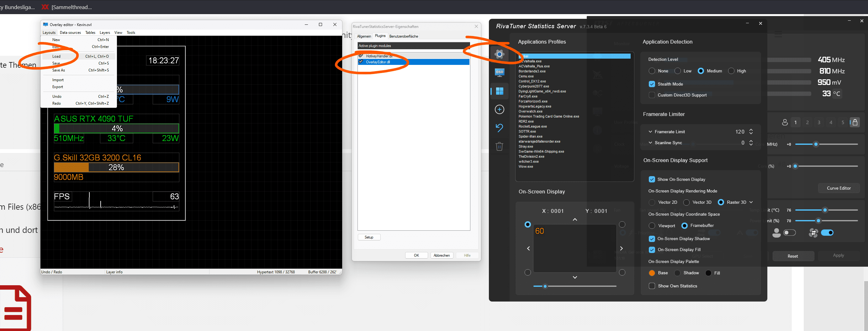This screenshot has width=868, height=331.
Task: Toggle the HotkeyHandler.dll plugin checkbox
Action: (x=361, y=56)
